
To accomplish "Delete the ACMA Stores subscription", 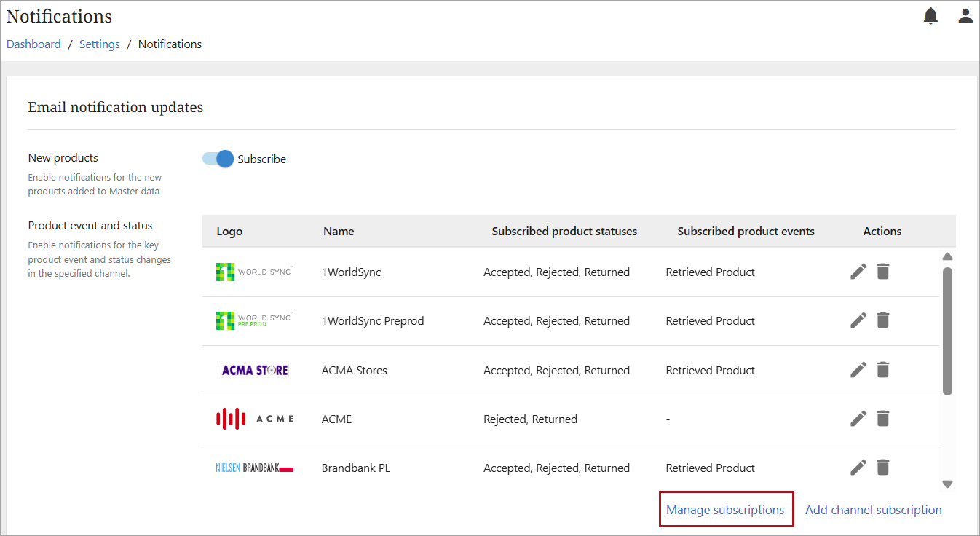I will (x=882, y=370).
